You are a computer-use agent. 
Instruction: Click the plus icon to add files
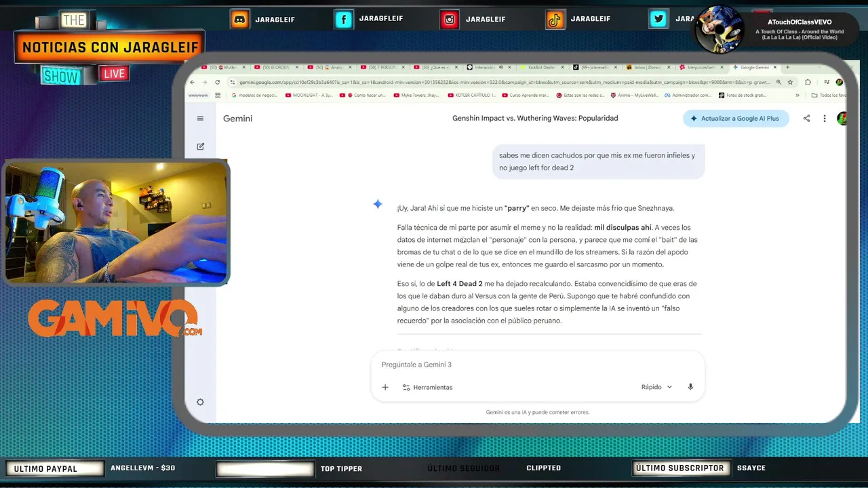point(385,387)
